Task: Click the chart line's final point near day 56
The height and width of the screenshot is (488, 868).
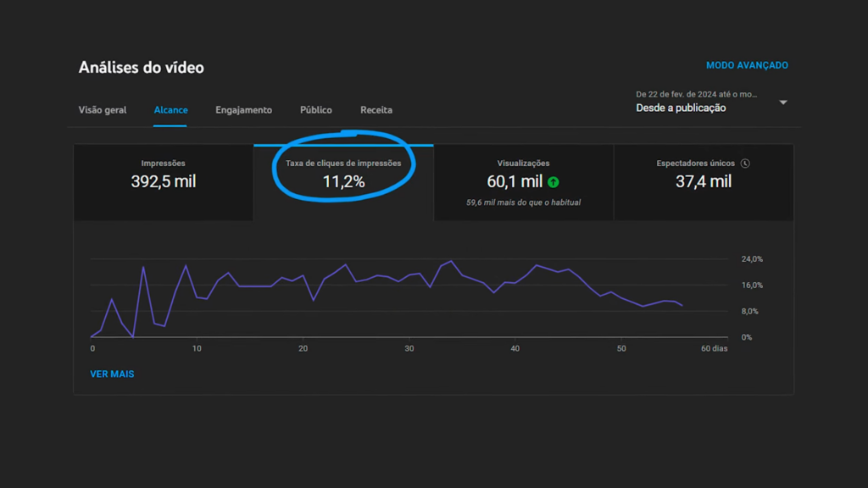Action: 682,305
